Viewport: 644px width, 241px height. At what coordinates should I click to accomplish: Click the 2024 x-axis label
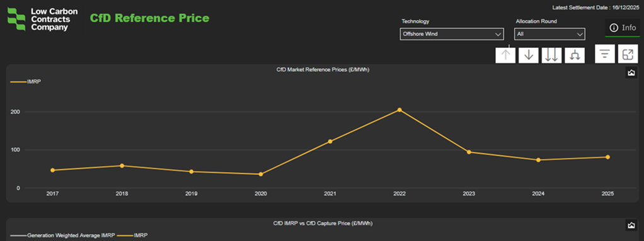[538, 194]
